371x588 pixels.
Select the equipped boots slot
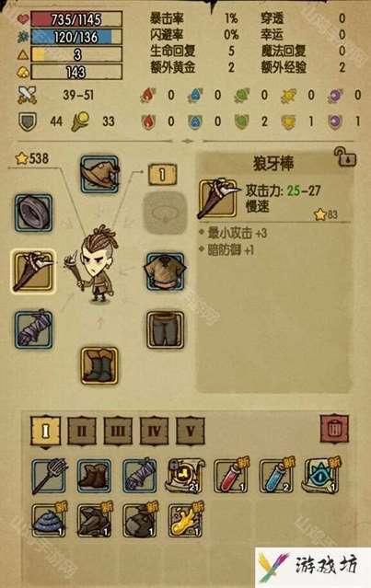99,365
